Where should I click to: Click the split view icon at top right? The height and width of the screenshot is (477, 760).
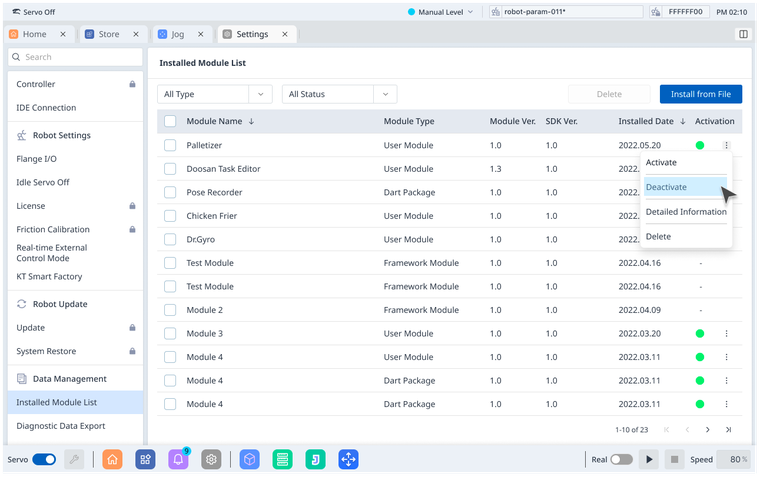(x=743, y=34)
